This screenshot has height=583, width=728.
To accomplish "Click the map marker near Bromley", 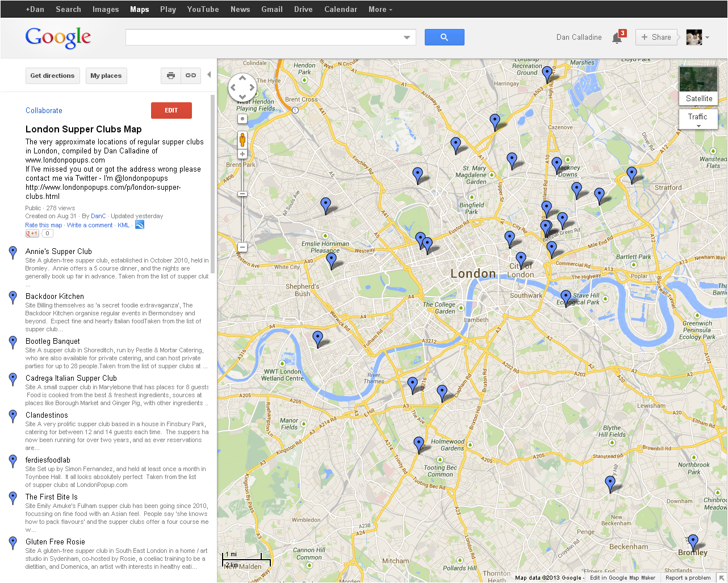I will tap(693, 543).
